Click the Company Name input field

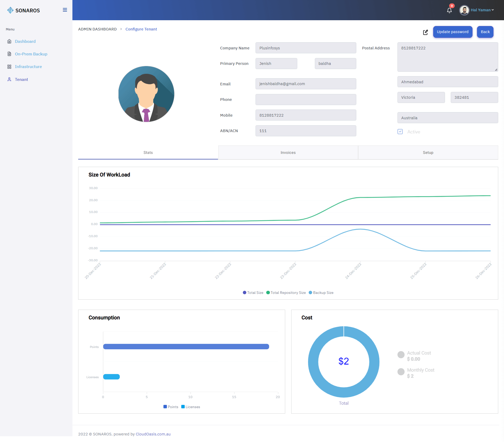tap(305, 48)
